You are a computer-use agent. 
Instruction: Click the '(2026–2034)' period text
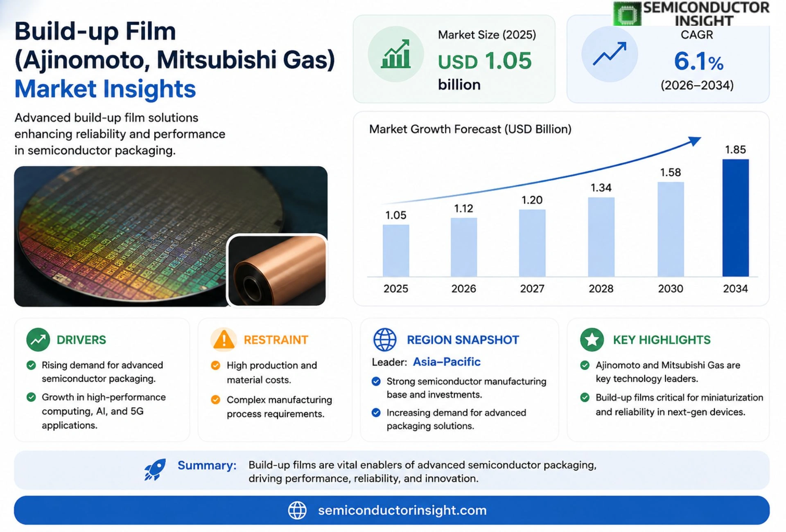697,85
